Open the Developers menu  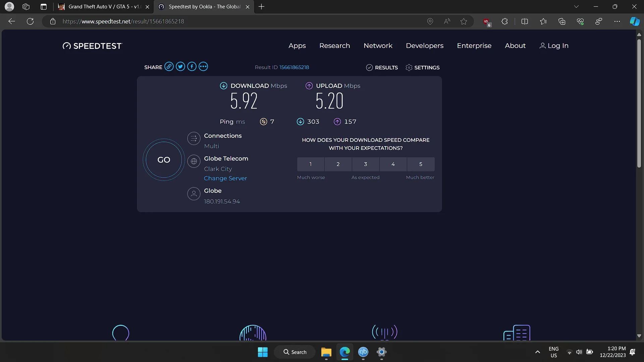point(425,46)
